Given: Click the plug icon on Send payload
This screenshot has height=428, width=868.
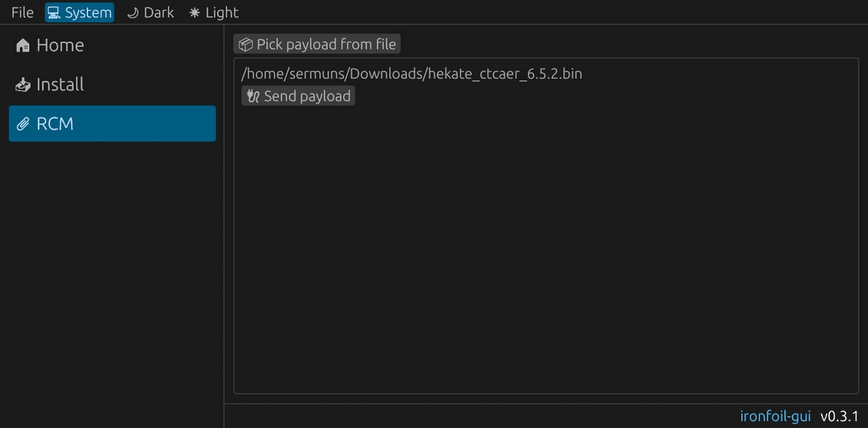Looking at the screenshot, I should click(253, 96).
